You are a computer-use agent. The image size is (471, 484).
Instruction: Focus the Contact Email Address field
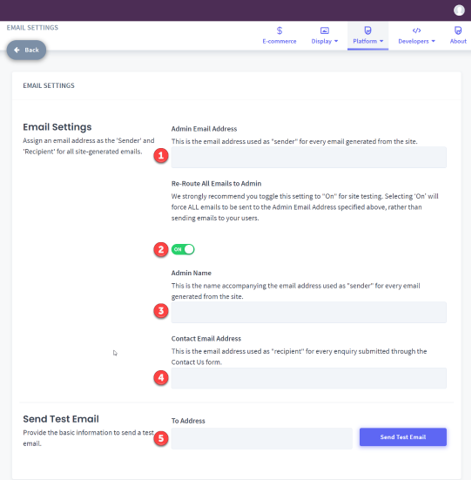309,378
